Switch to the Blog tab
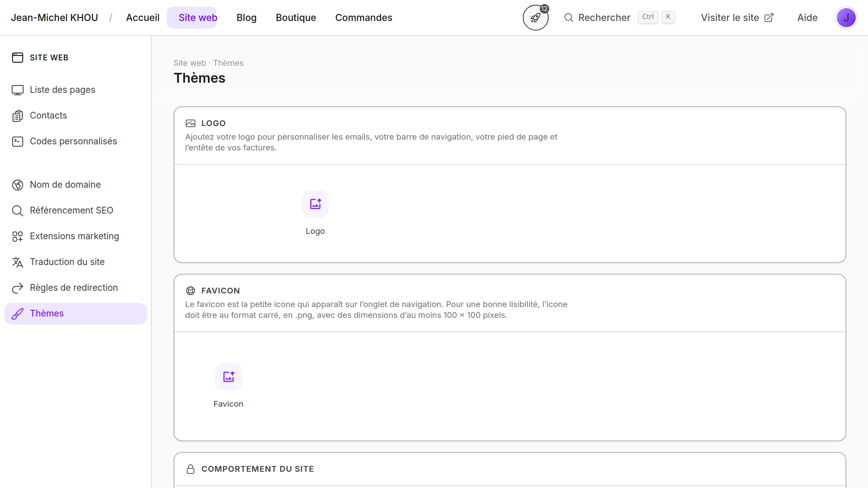Screen dimensions: 868x488 tap(246, 18)
